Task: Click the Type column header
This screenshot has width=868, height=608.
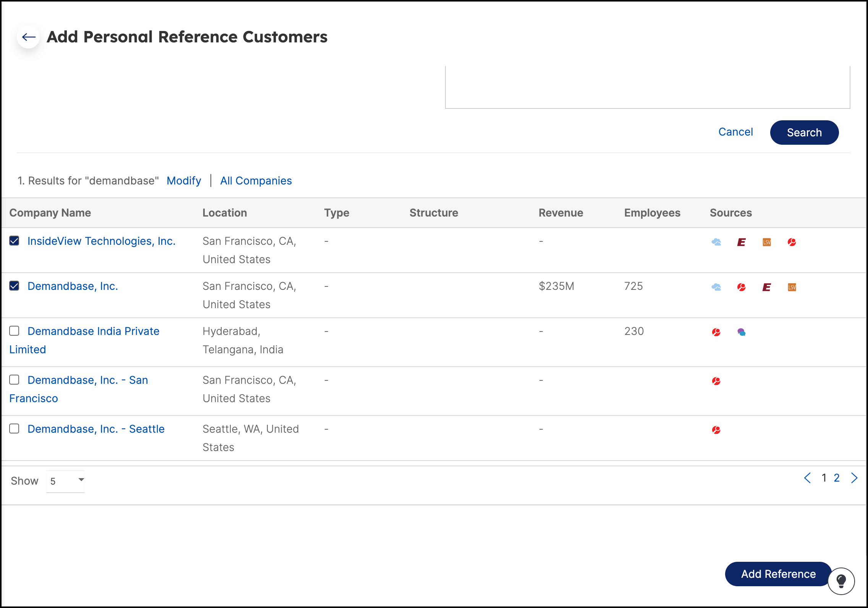Action: point(337,213)
